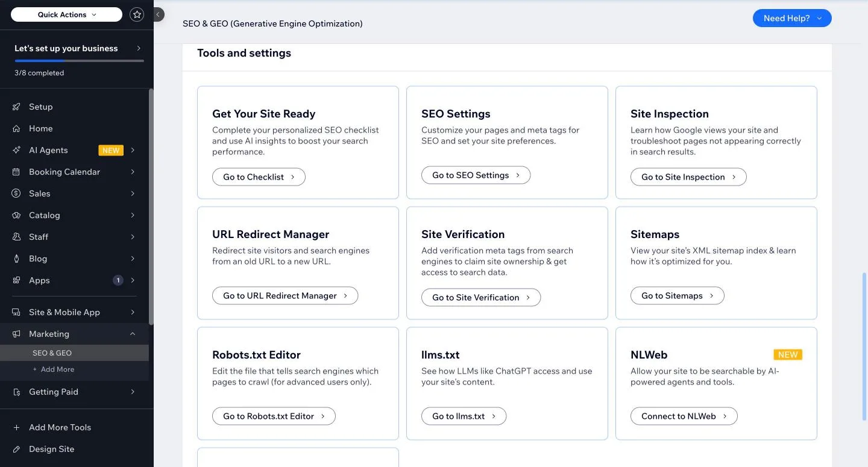
Task: Click the Go to Sitemaps button
Action: 678,296
